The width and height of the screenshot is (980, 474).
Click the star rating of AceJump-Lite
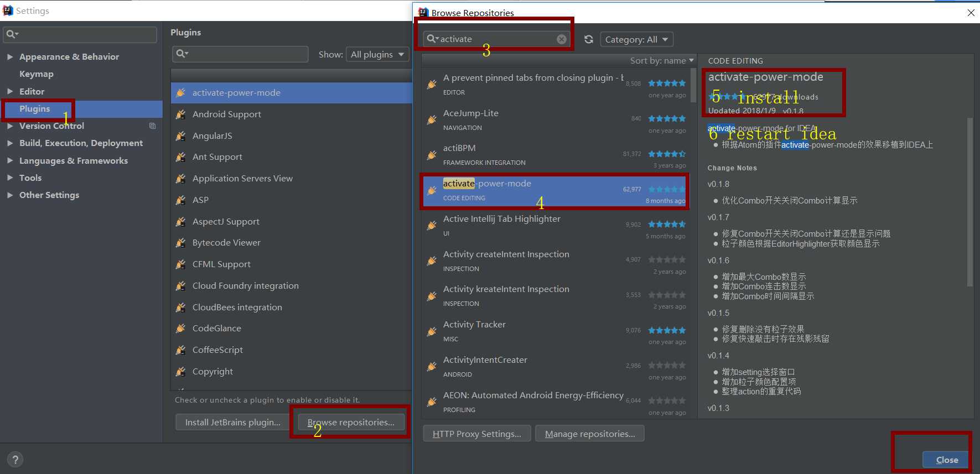tap(667, 118)
